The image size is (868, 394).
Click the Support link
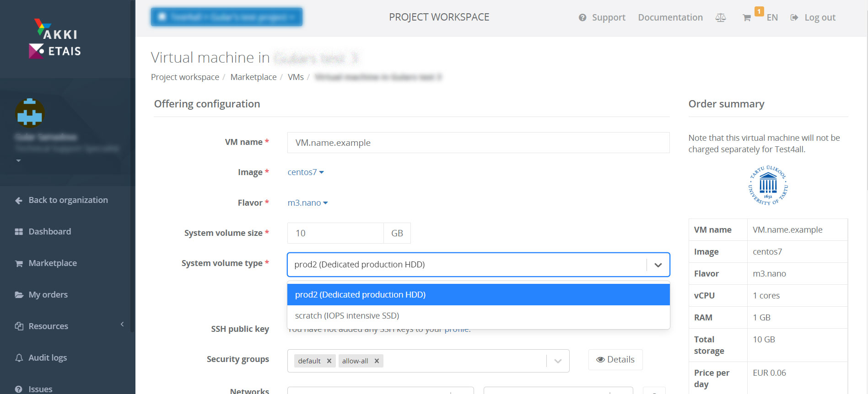click(609, 17)
